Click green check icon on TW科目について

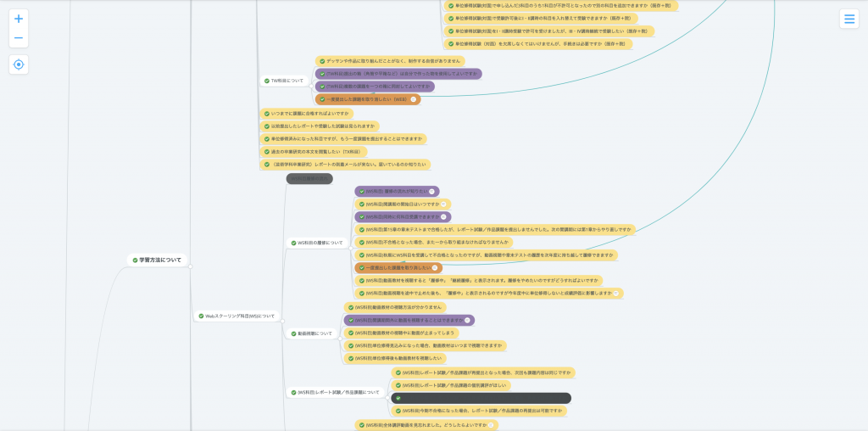tap(267, 81)
